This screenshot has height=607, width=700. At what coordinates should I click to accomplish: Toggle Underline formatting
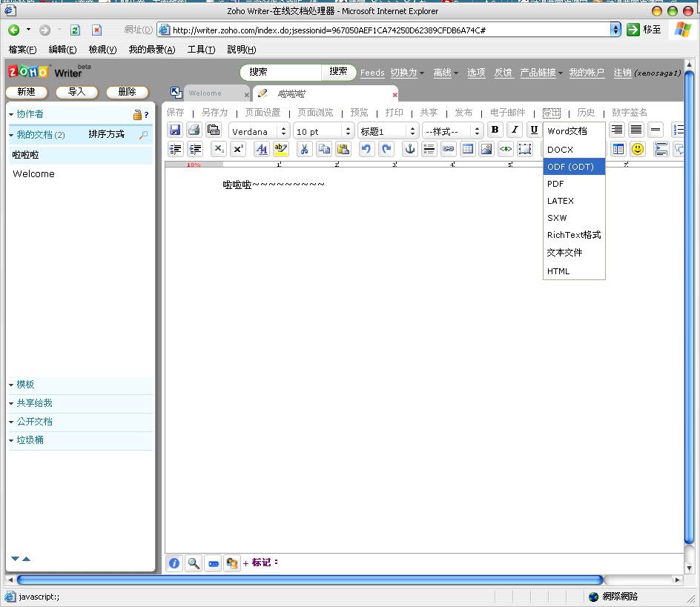[x=535, y=130]
